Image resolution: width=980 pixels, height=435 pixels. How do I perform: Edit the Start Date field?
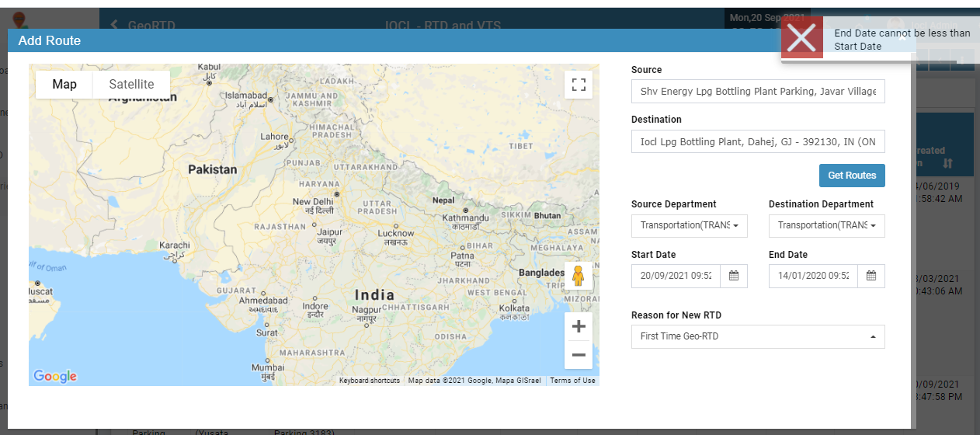(x=676, y=276)
